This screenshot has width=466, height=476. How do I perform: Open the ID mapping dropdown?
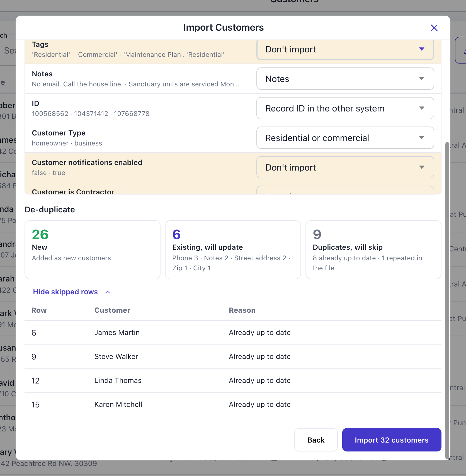tap(345, 108)
